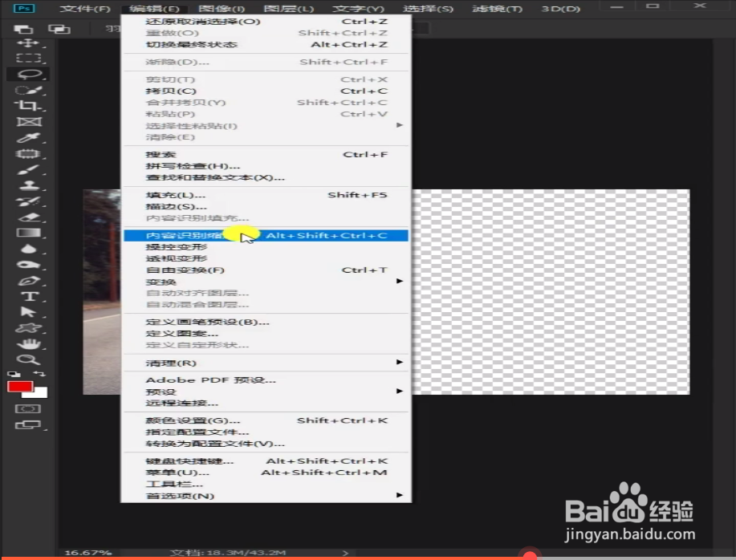This screenshot has height=560, width=736.
Task: Select the Custom Shape tool
Action: tap(28, 328)
